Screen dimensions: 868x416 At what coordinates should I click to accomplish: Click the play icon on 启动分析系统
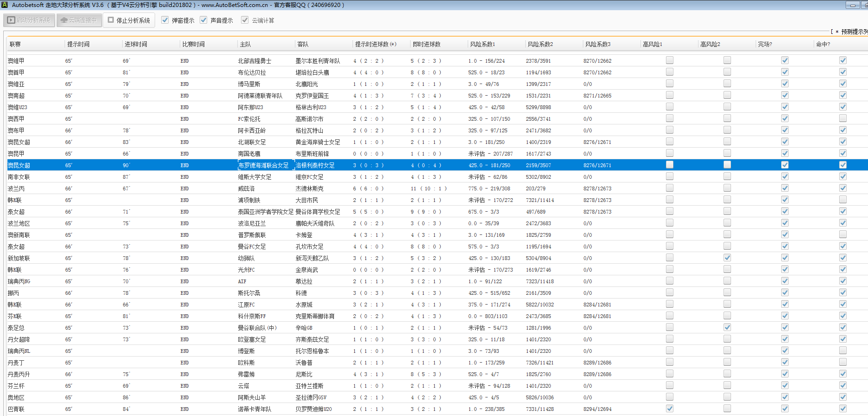click(x=11, y=20)
